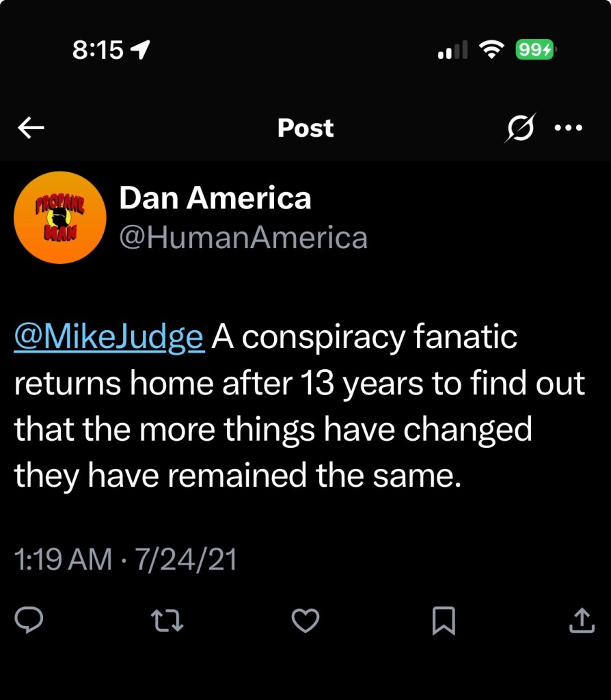Tap the Propane Man profile picture
This screenshot has height=700, width=611.
[x=59, y=217]
